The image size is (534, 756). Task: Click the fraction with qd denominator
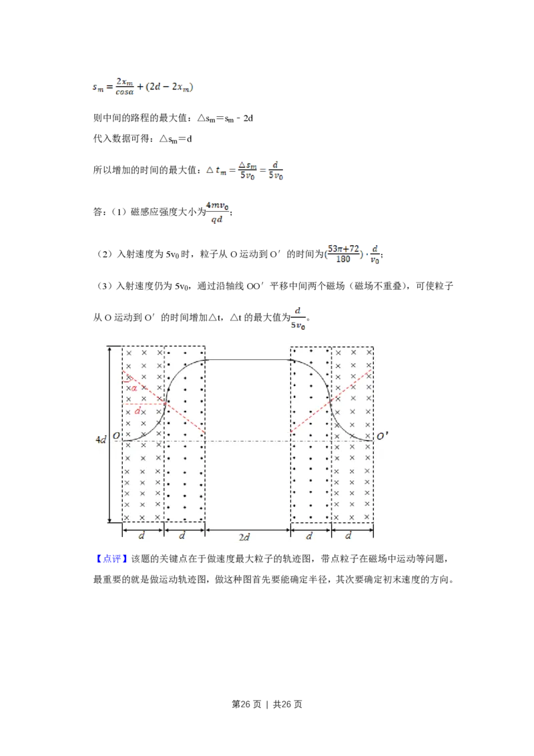click(x=216, y=212)
